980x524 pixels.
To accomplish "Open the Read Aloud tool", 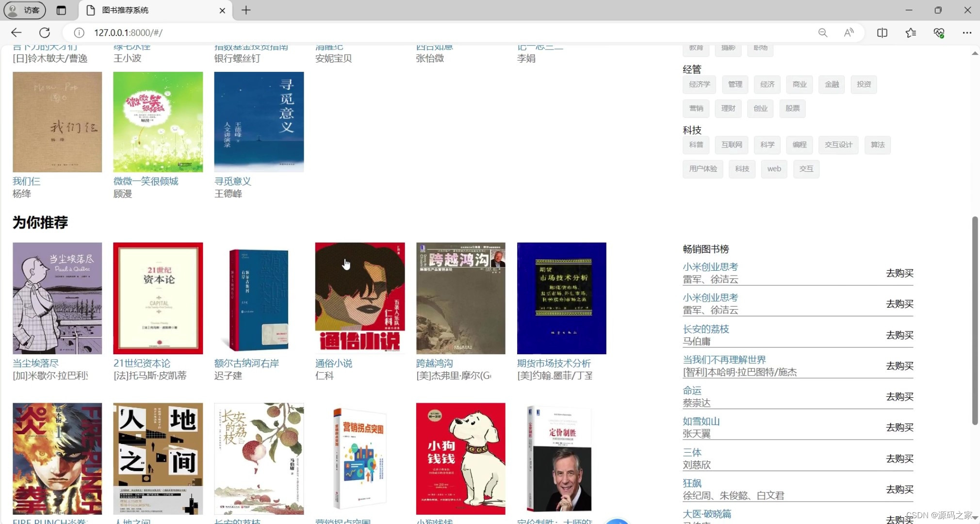I will pos(849,33).
